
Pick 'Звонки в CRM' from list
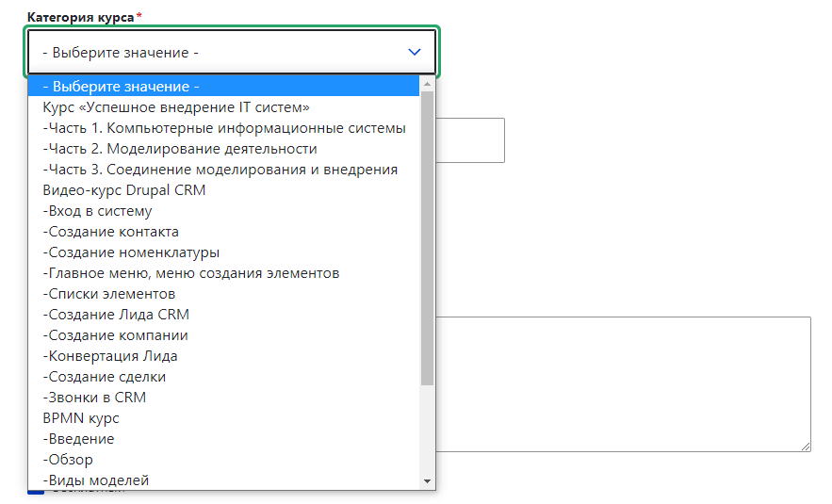(223, 397)
